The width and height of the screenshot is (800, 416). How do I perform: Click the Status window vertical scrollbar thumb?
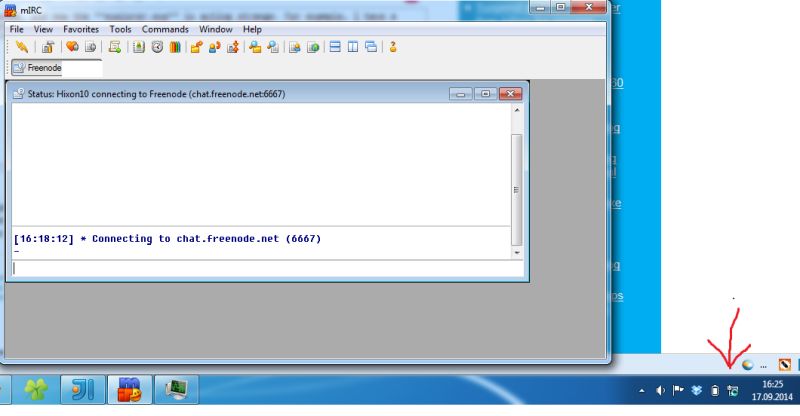coord(517,189)
